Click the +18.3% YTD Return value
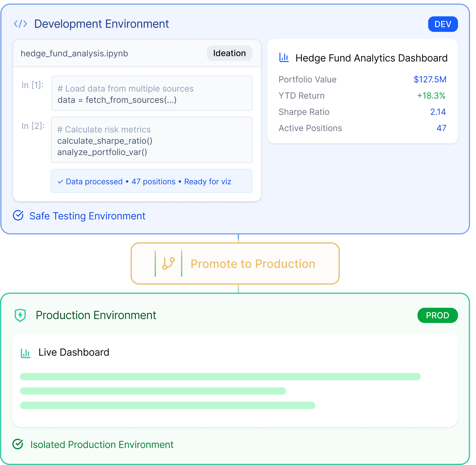This screenshot has width=476, height=465. pos(431,96)
